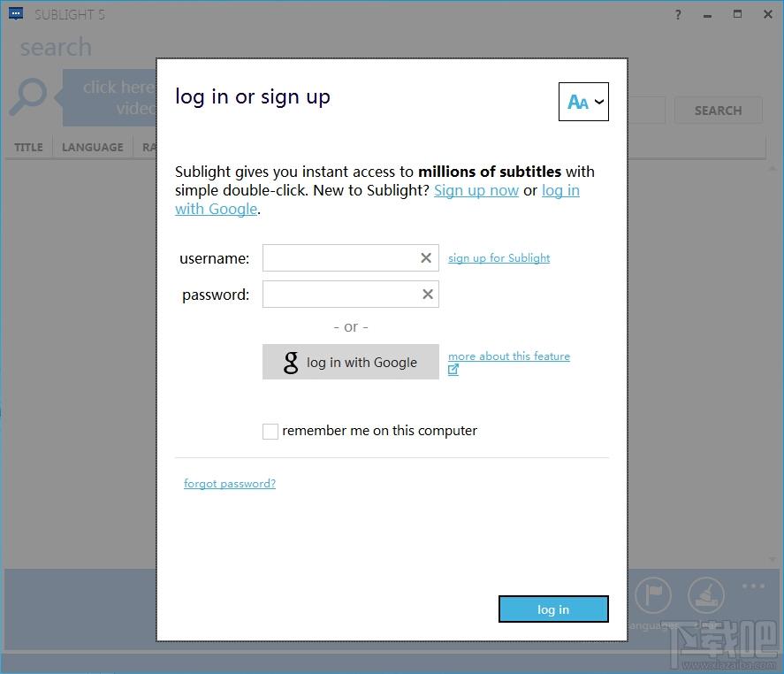Click the forgot password link
This screenshot has height=674, width=784.
(x=230, y=484)
